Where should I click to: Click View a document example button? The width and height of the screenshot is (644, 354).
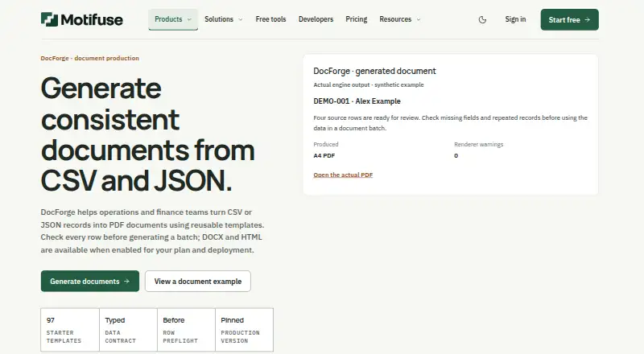[198, 282]
